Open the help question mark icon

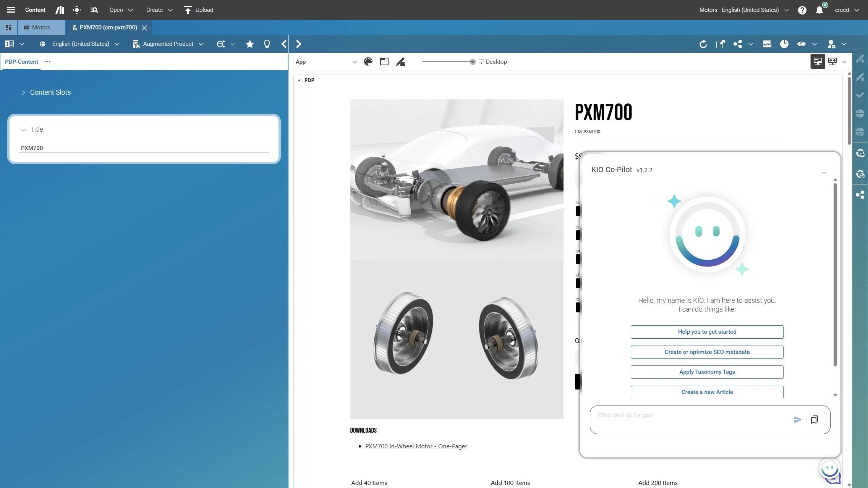802,10
